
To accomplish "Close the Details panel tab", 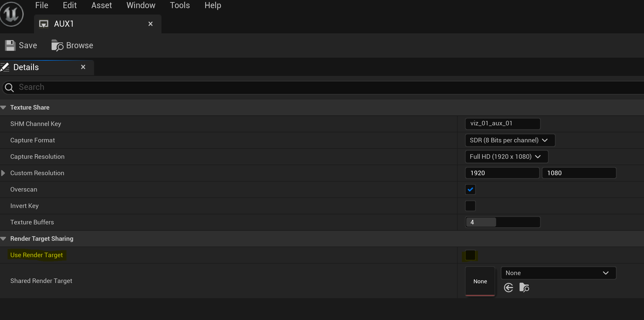I will pos(83,67).
